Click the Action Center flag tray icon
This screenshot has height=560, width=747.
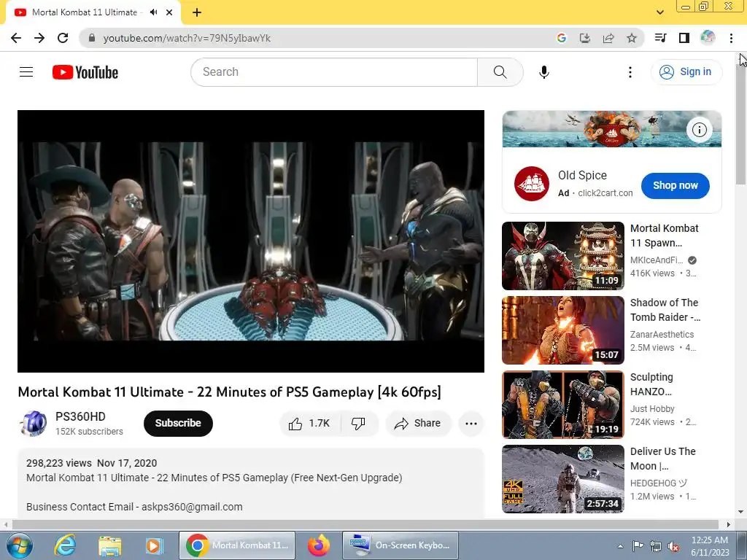(638, 546)
